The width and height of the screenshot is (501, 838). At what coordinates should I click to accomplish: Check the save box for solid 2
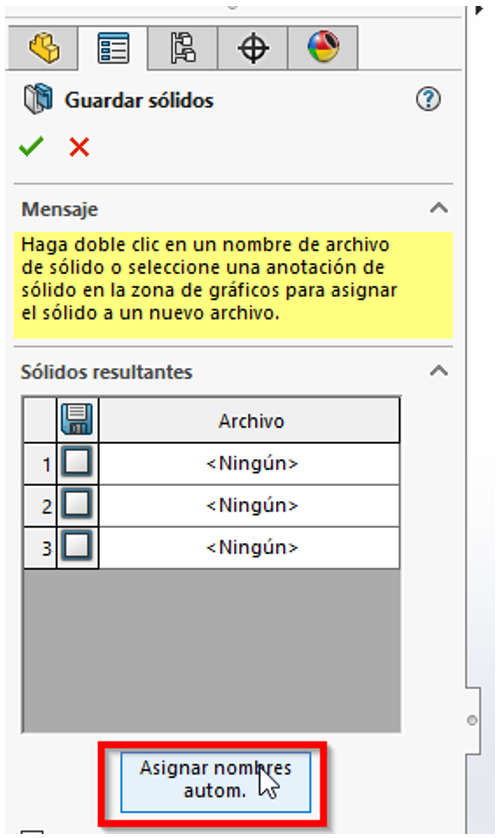[77, 504]
